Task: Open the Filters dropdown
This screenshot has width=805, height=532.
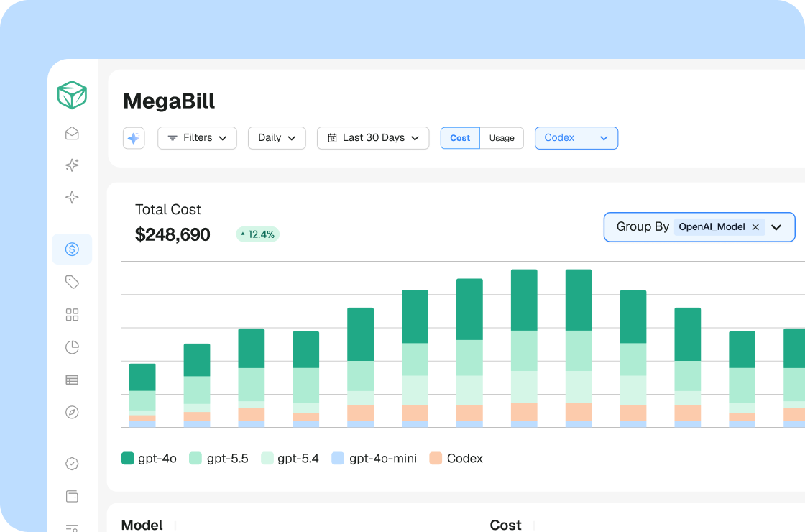Action: [197, 138]
